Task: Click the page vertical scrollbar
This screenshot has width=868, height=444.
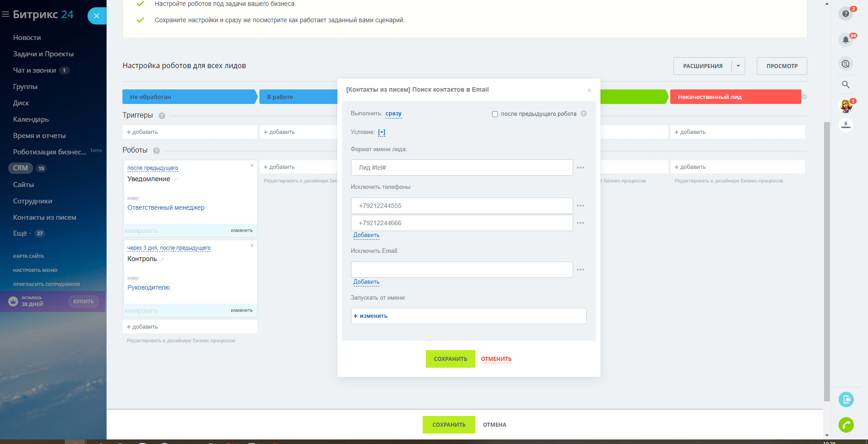Action: point(827,261)
